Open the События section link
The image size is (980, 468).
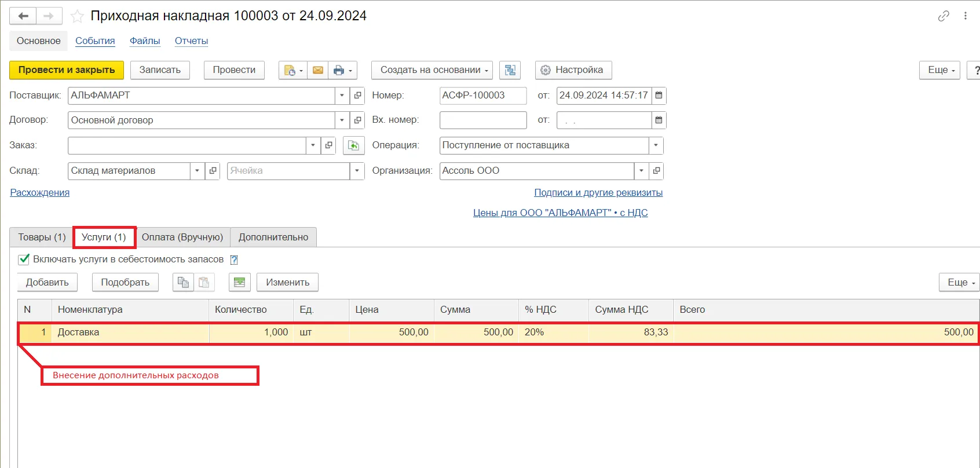[x=95, y=41]
